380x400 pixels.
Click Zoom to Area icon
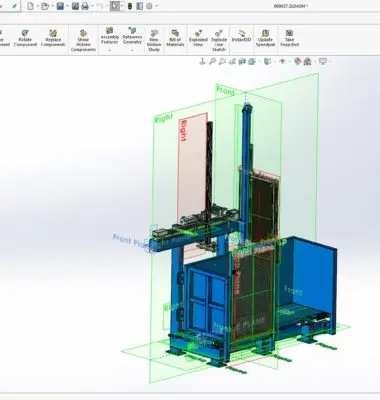pos(222,61)
